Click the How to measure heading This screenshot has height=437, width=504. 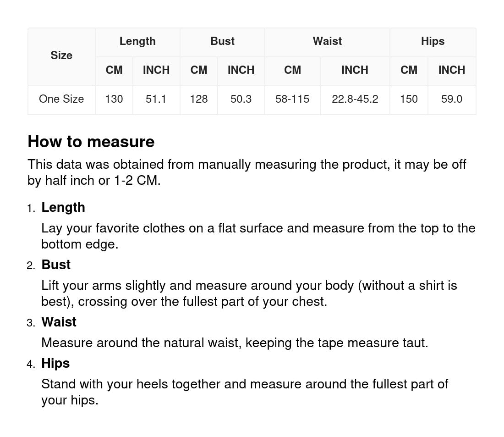(x=91, y=142)
